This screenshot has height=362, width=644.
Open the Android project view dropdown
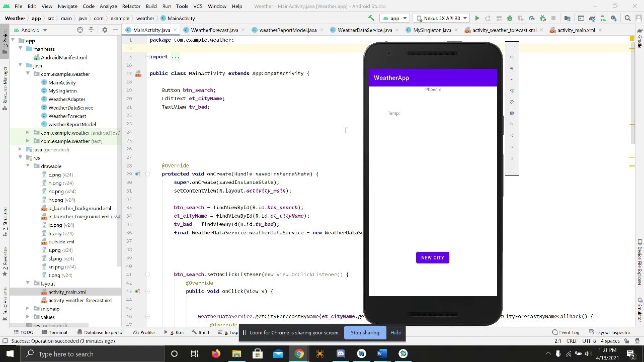coord(31,30)
